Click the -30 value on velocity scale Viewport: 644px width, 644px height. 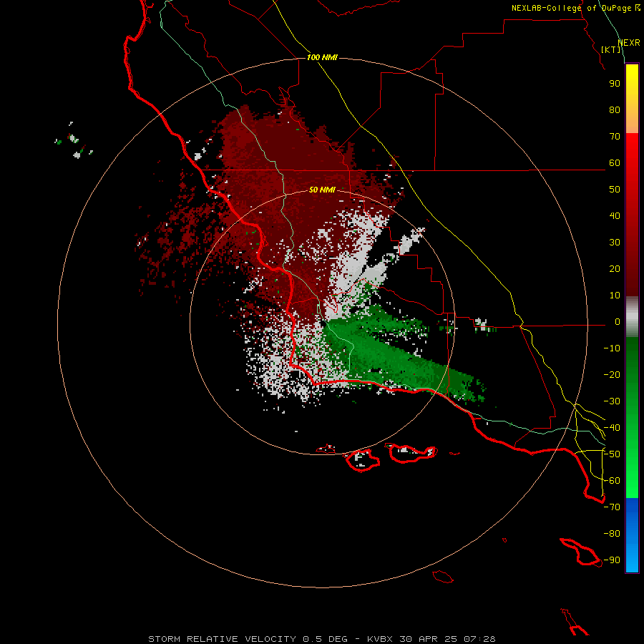pos(612,401)
